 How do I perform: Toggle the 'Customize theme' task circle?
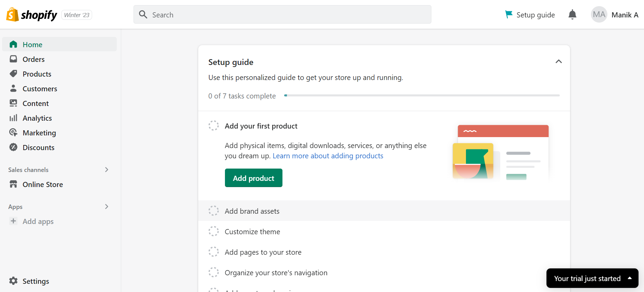click(214, 231)
